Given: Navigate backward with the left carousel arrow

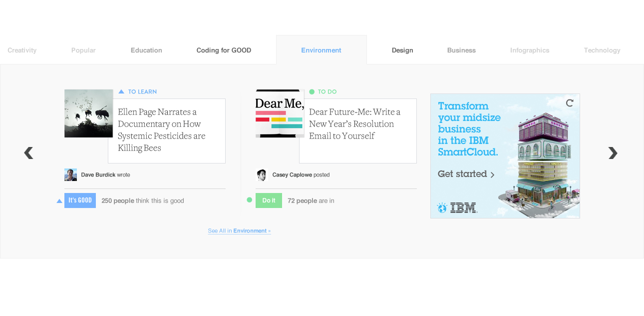Looking at the screenshot, I should coord(28,153).
